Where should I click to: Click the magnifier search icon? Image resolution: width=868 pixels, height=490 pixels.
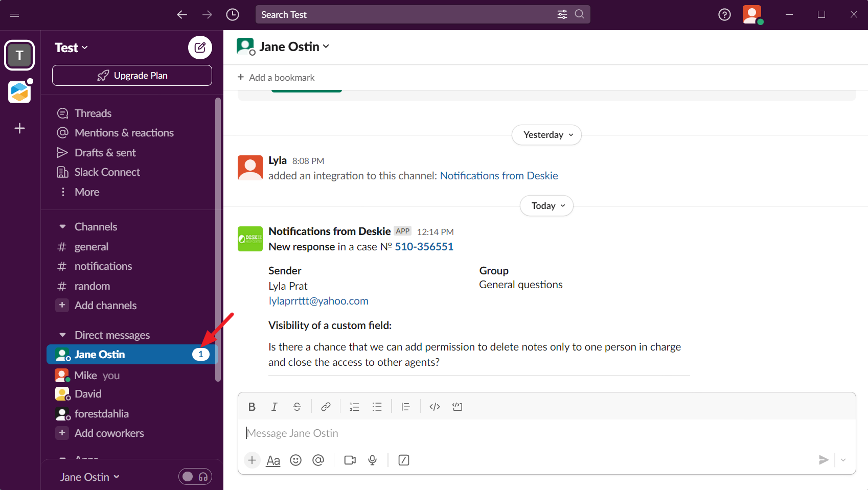click(x=579, y=14)
